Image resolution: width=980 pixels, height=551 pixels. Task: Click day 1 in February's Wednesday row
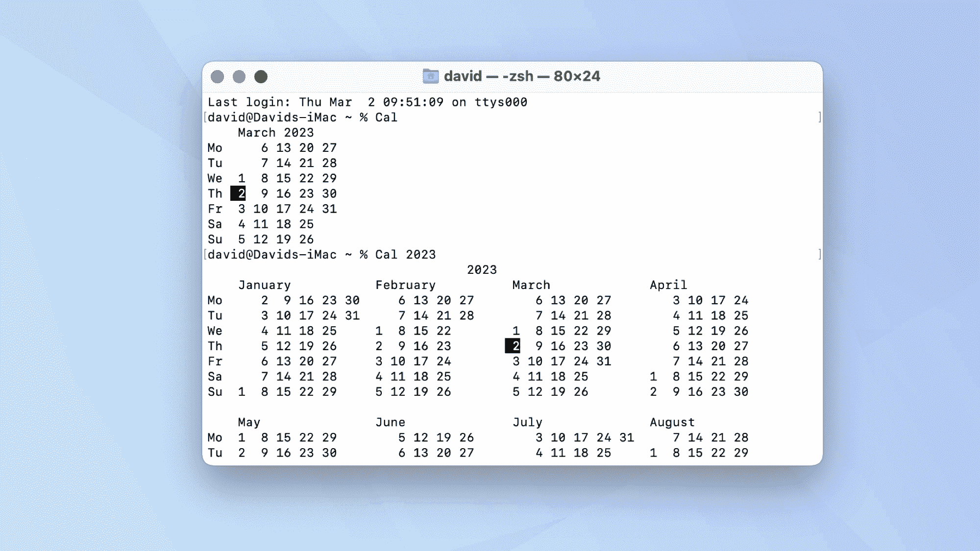tap(379, 331)
